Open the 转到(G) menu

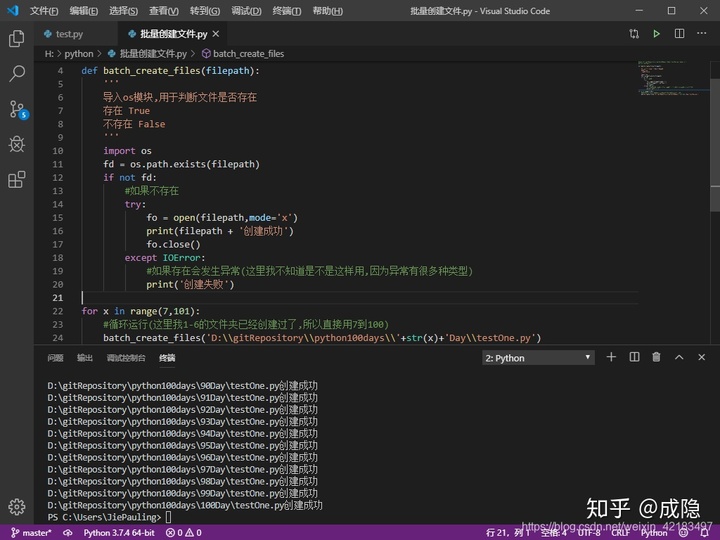pos(205,11)
